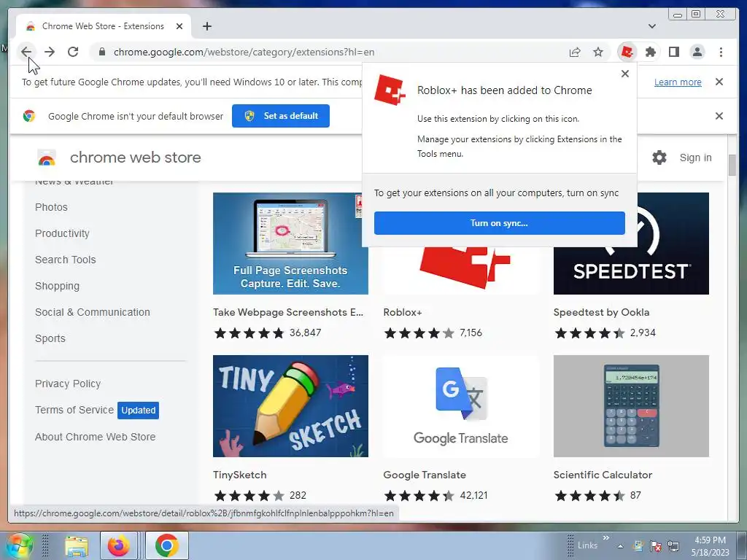Select the Chrome Web Store - Extensions tab
This screenshot has width=747, height=560.
pyautogui.click(x=104, y=26)
